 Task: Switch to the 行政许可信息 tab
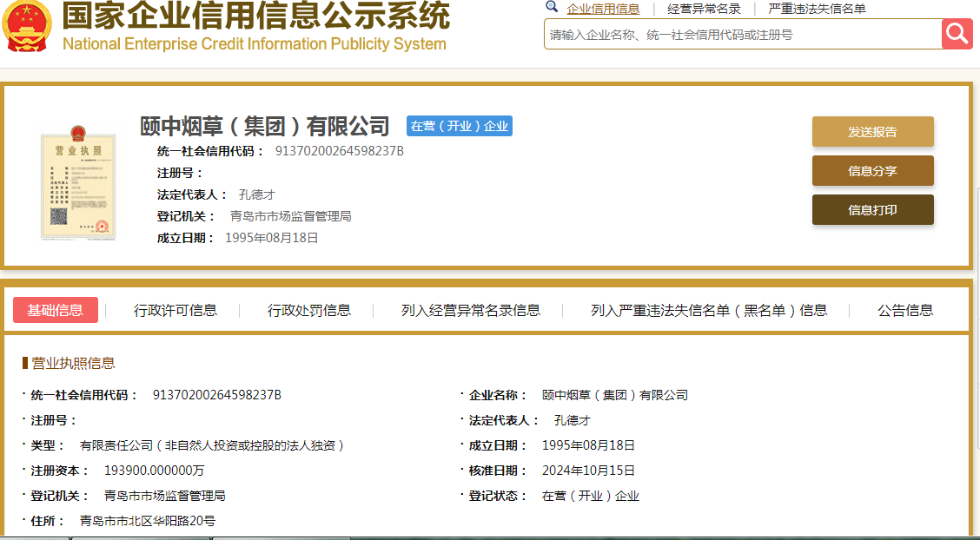click(x=175, y=310)
